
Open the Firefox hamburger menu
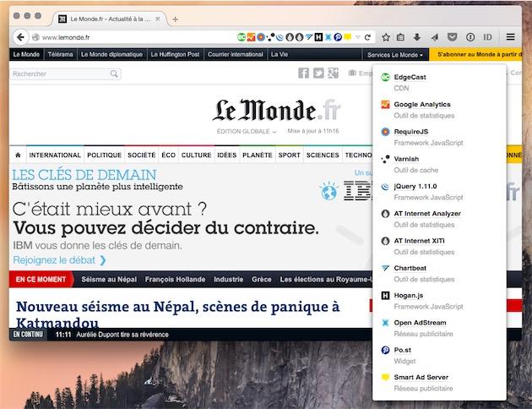pos(511,37)
